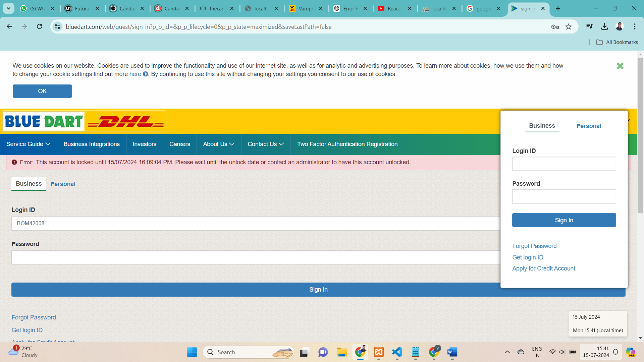
Task: Select Personal tab in main form
Action: pos(63,184)
